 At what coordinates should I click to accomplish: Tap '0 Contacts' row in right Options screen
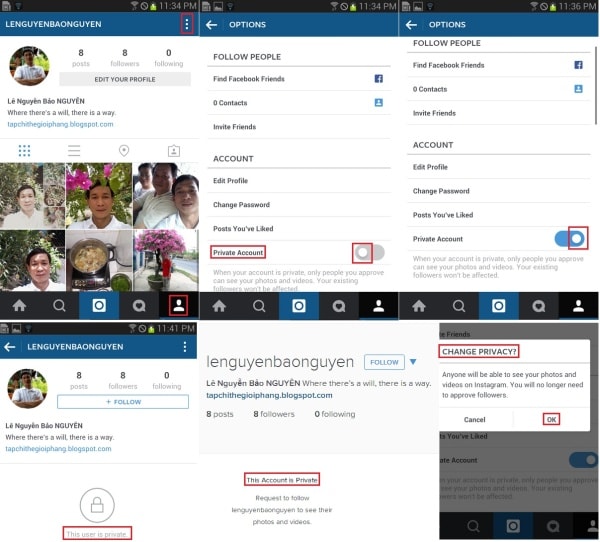(499, 89)
